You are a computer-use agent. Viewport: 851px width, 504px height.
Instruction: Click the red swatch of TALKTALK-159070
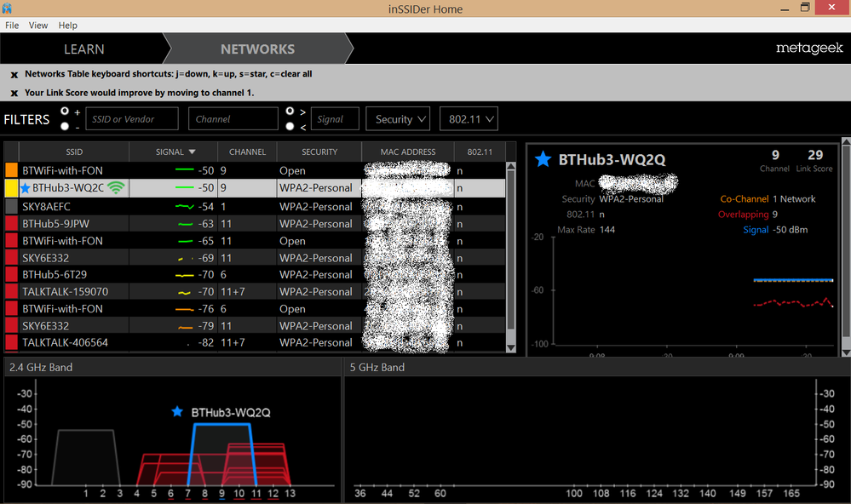click(11, 291)
